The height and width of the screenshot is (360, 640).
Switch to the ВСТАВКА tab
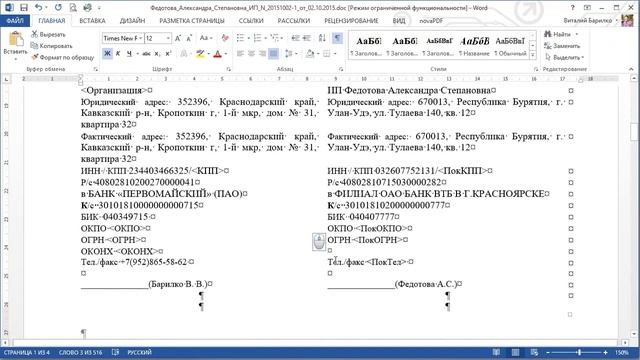(92, 20)
